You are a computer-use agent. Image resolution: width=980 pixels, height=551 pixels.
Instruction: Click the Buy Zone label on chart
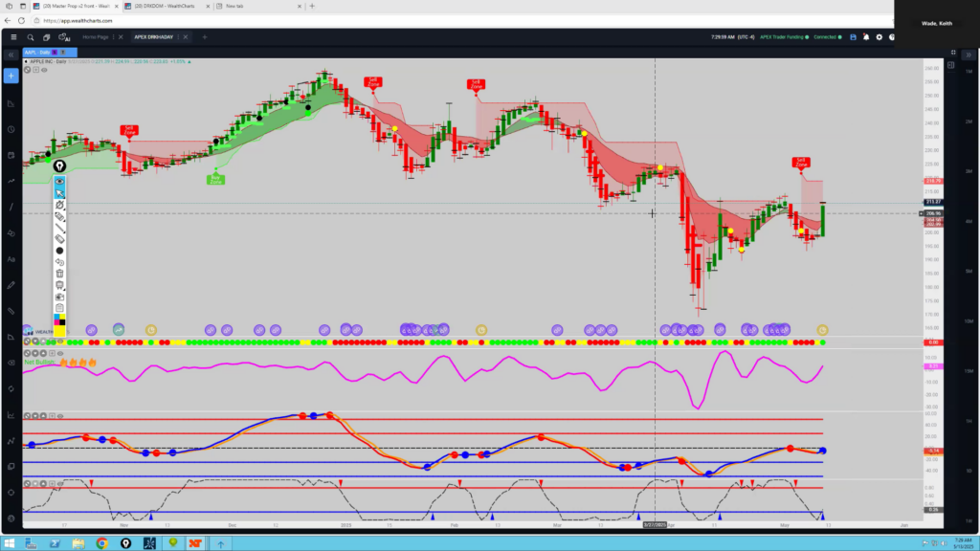[x=215, y=179]
